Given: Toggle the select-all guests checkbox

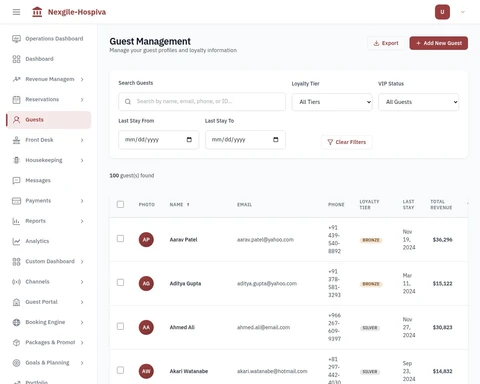Looking at the screenshot, I should click(120, 204).
